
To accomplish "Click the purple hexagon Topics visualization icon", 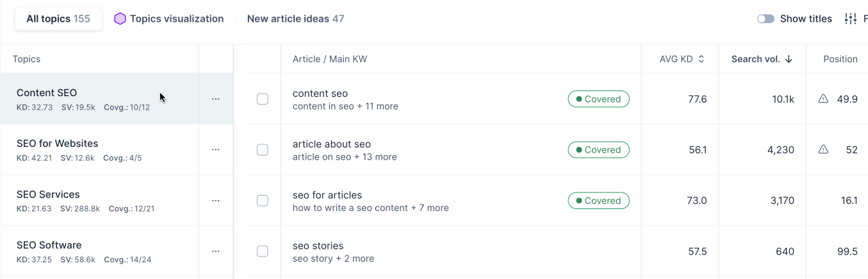I will [x=120, y=19].
